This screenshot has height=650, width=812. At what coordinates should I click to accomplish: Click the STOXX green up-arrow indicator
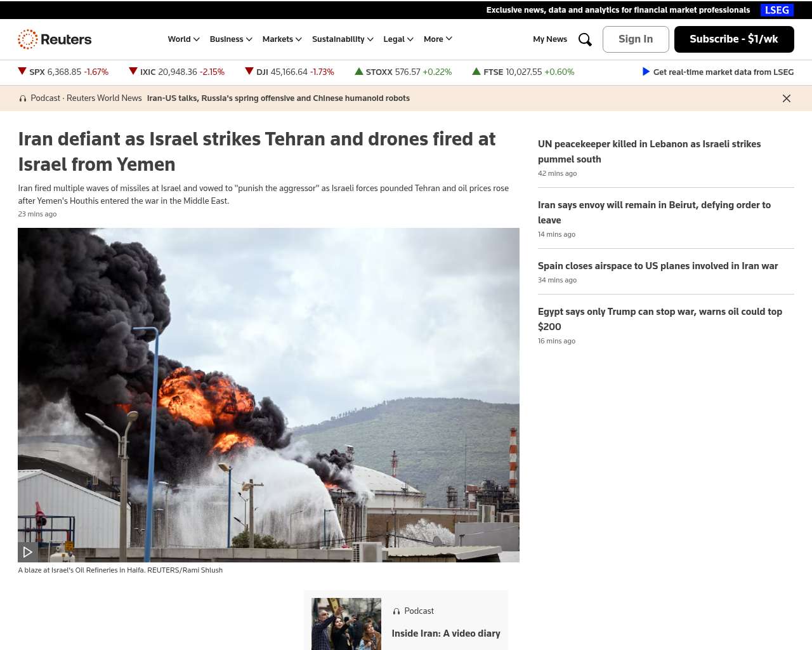pos(359,72)
